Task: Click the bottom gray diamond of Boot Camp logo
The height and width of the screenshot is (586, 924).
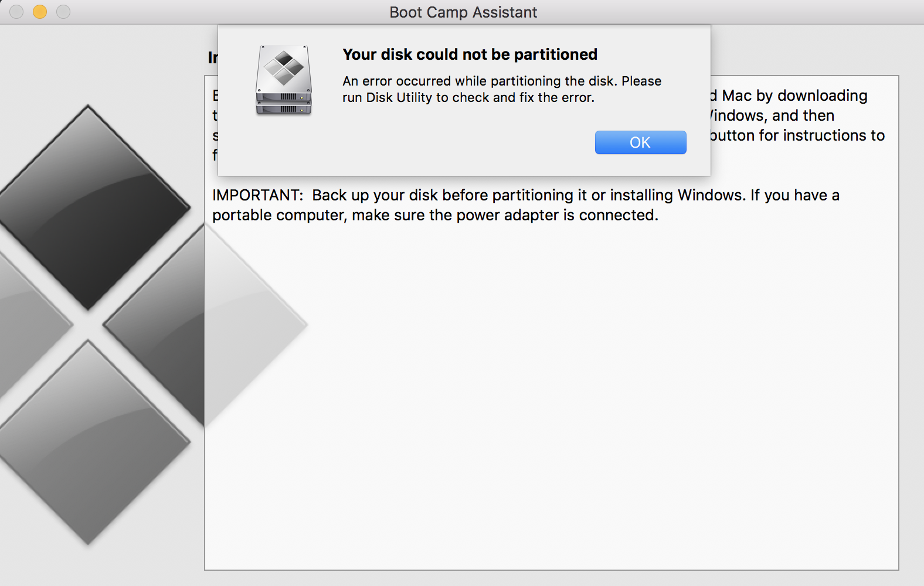Action: tap(89, 442)
